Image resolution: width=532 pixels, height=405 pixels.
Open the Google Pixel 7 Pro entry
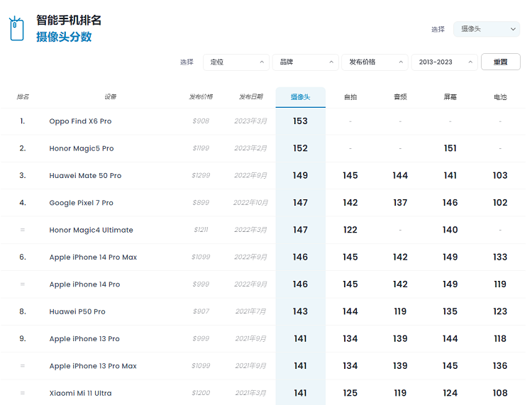81,203
